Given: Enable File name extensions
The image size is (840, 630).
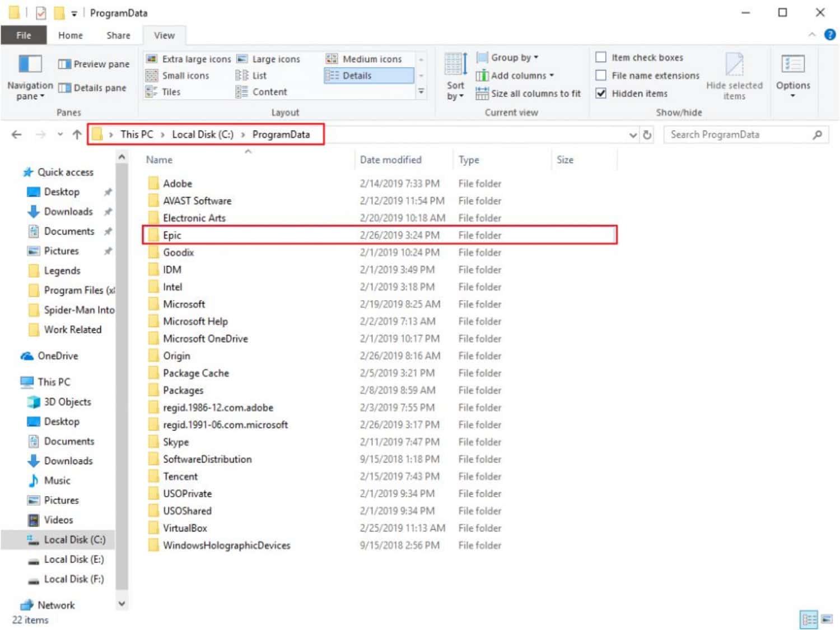Looking at the screenshot, I should click(x=647, y=75).
